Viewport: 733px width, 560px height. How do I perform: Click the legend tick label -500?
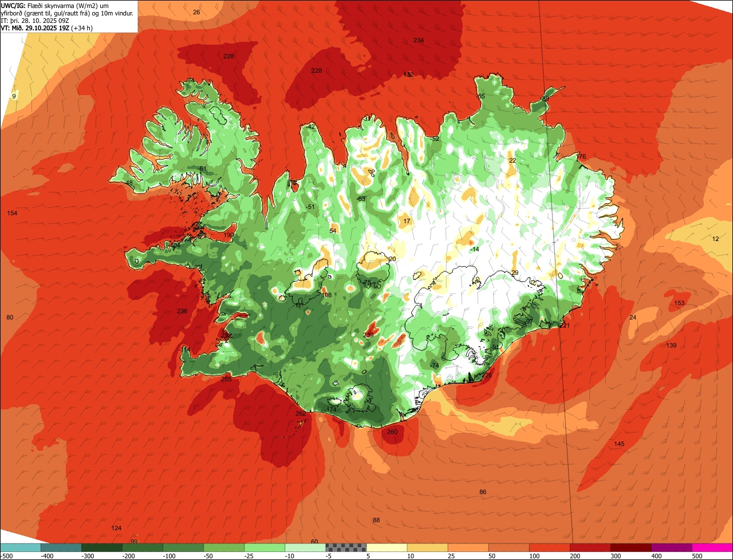point(7,556)
